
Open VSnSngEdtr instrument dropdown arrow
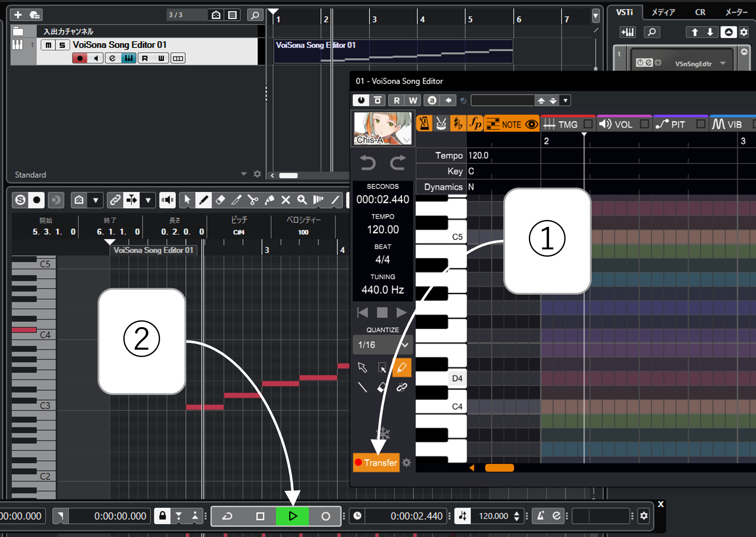722,64
